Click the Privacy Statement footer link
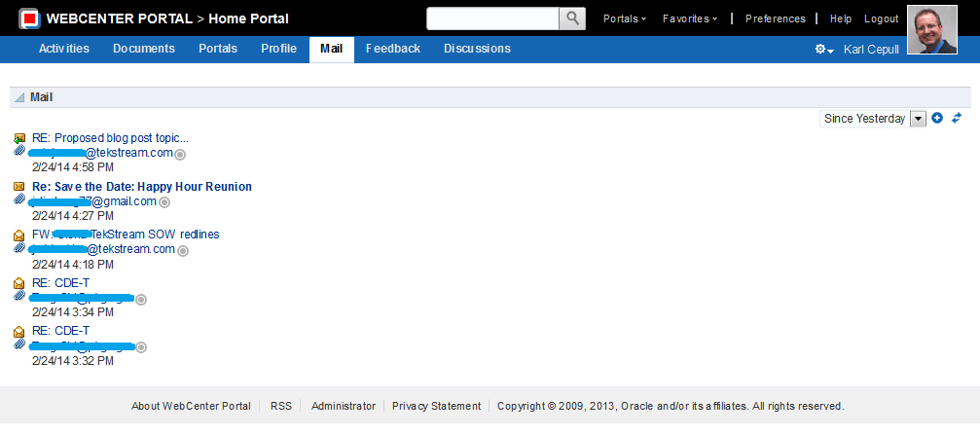 point(436,406)
